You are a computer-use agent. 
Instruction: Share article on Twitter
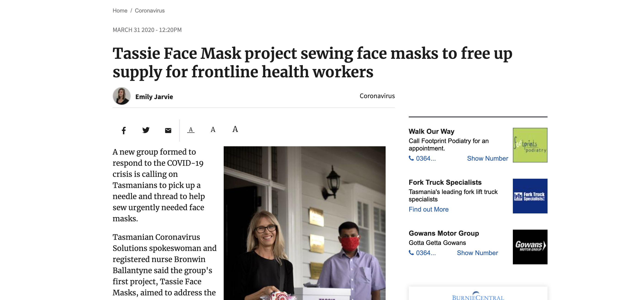tap(146, 130)
